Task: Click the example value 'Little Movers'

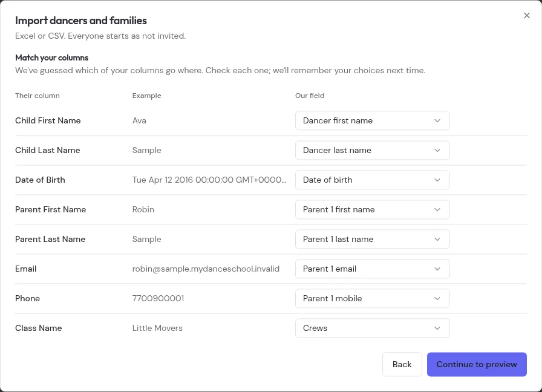Action: [x=157, y=328]
